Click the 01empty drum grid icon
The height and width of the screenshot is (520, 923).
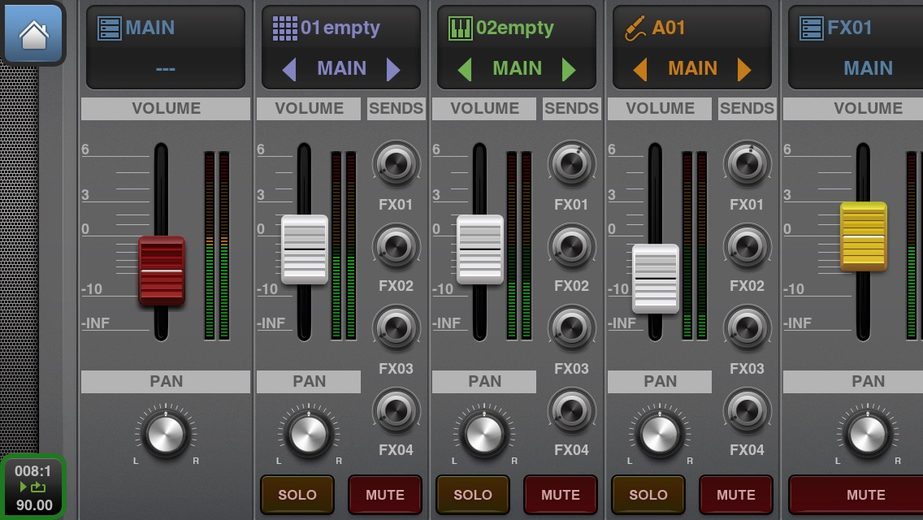click(x=285, y=28)
